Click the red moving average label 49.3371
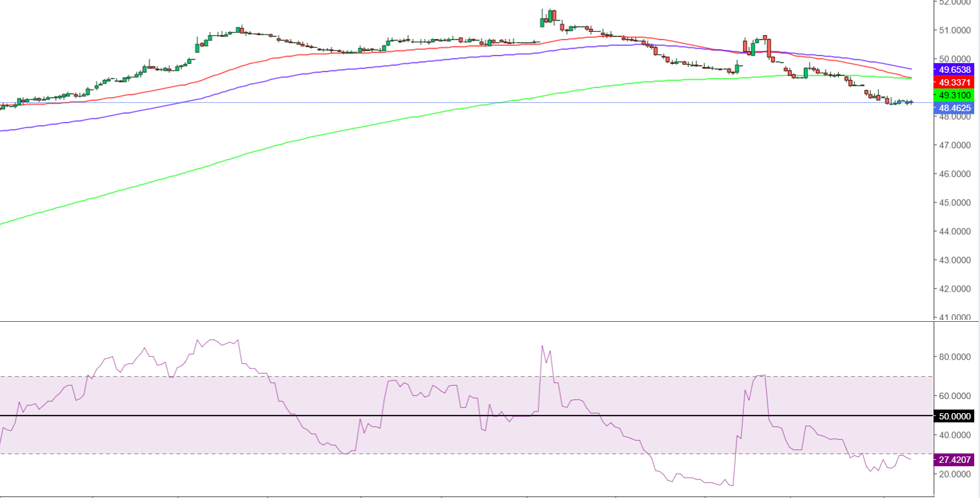 click(x=954, y=82)
